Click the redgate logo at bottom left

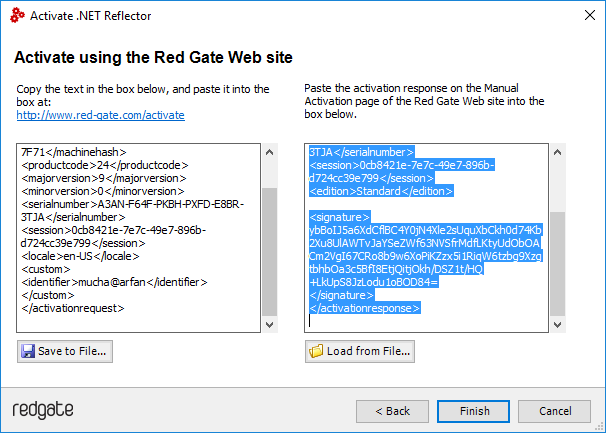(43, 410)
